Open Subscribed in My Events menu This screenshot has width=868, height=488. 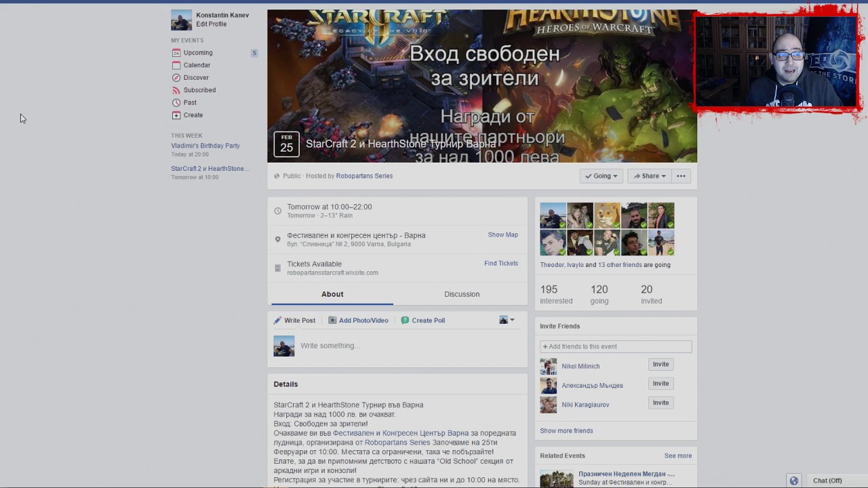tap(199, 90)
